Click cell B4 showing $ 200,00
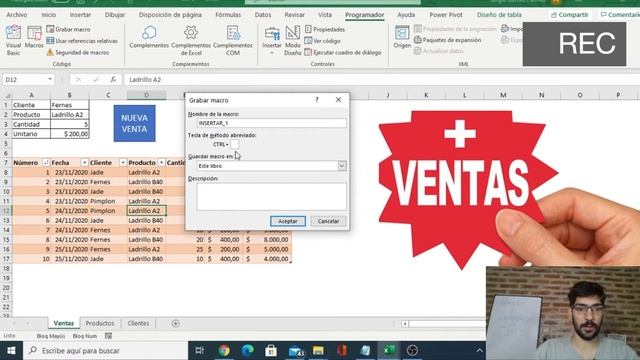 (69, 134)
